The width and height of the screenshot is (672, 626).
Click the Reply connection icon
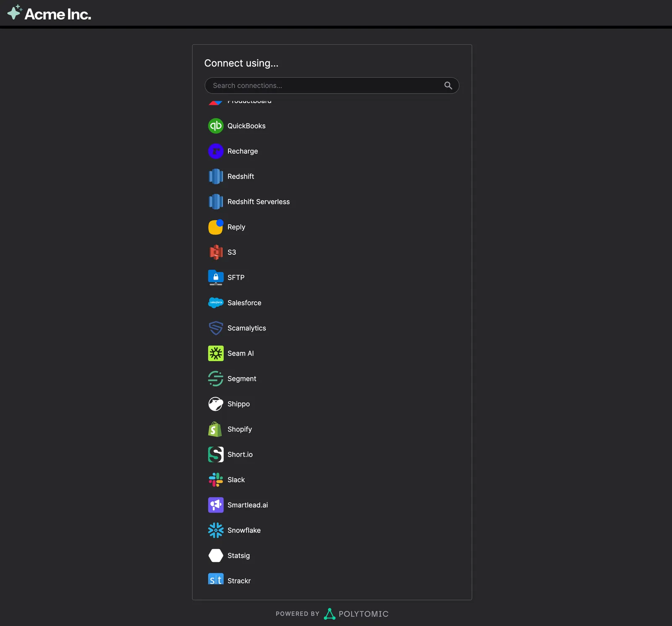(x=216, y=227)
